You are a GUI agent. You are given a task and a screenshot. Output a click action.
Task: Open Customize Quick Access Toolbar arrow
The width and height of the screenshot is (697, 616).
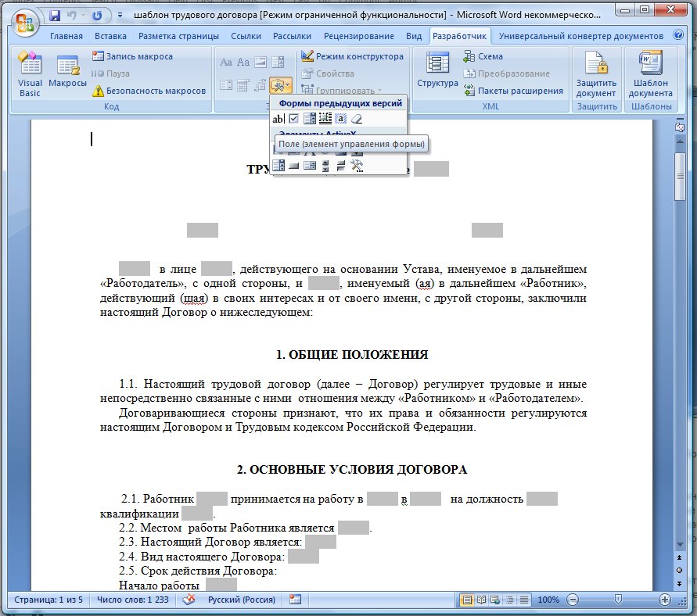[x=120, y=16]
